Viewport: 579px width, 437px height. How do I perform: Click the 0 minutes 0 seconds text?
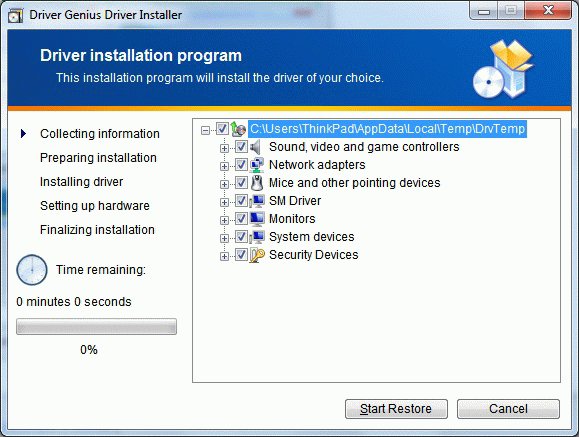(74, 302)
